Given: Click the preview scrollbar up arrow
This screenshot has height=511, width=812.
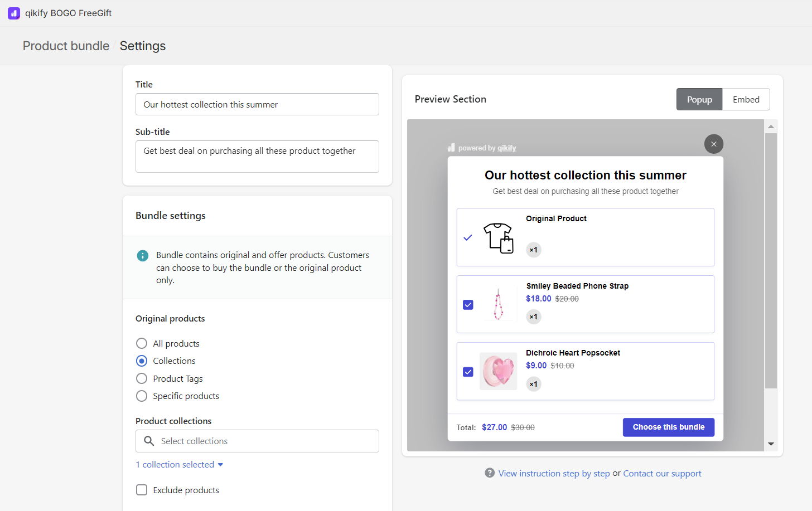Looking at the screenshot, I should 771,126.
